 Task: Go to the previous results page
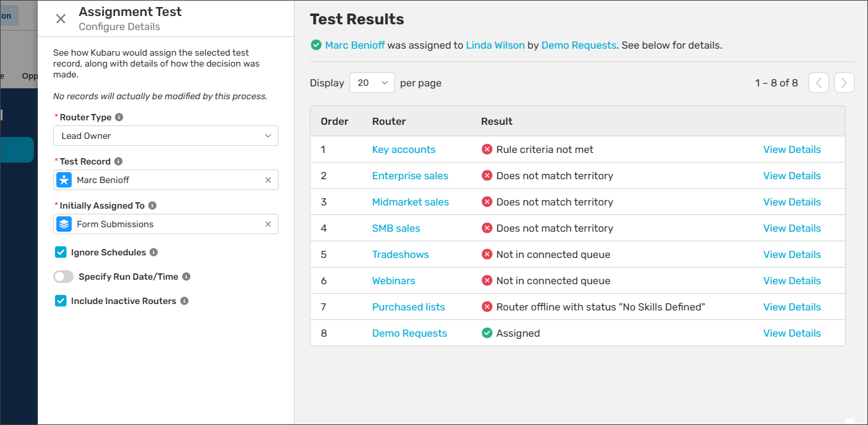tap(819, 83)
